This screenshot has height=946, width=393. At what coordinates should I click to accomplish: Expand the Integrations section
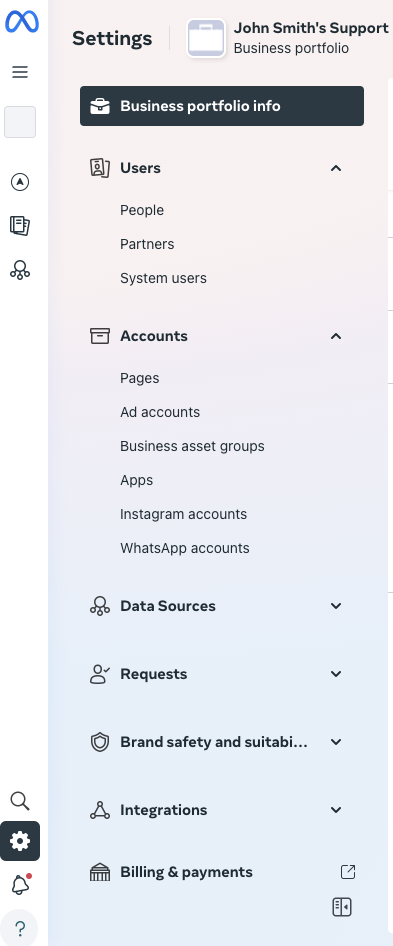pyautogui.click(x=336, y=810)
